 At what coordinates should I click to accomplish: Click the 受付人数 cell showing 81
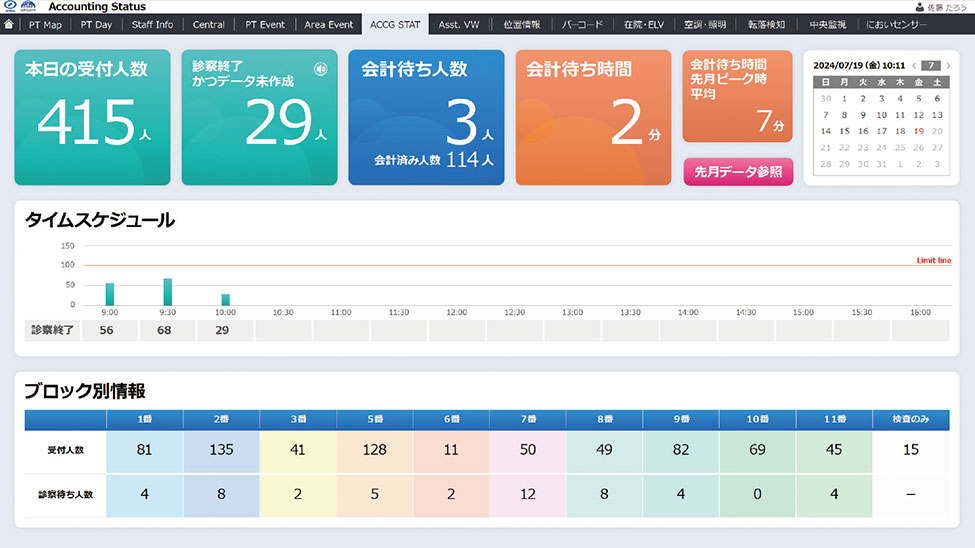(145, 450)
